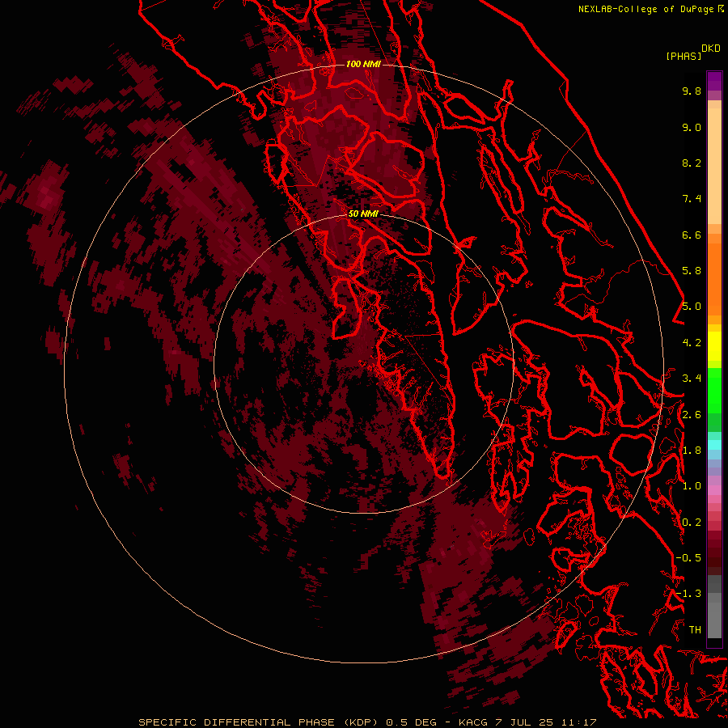Click the 11:17 time stamp
The width and height of the screenshot is (728, 728).
pyautogui.click(x=579, y=722)
